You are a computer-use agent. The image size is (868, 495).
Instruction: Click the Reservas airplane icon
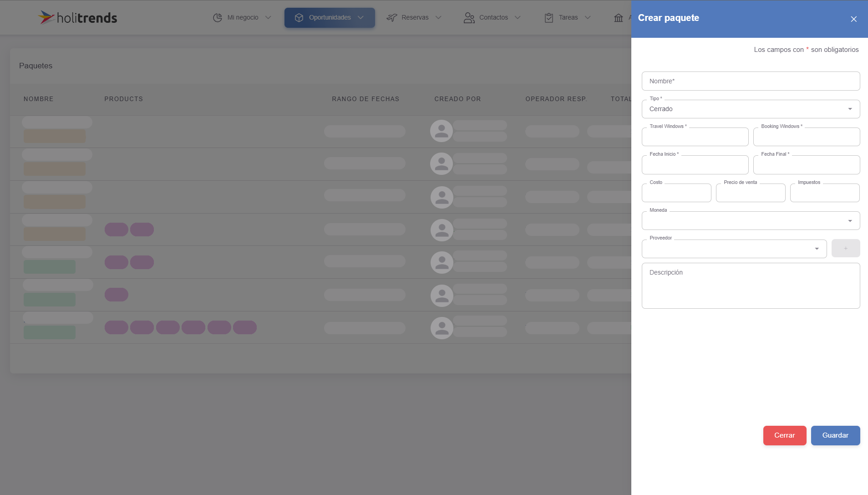(x=392, y=18)
